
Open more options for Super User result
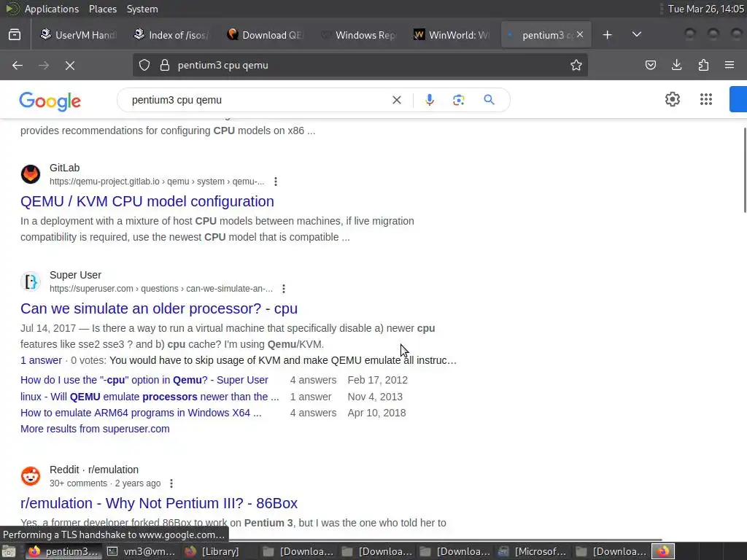click(284, 289)
